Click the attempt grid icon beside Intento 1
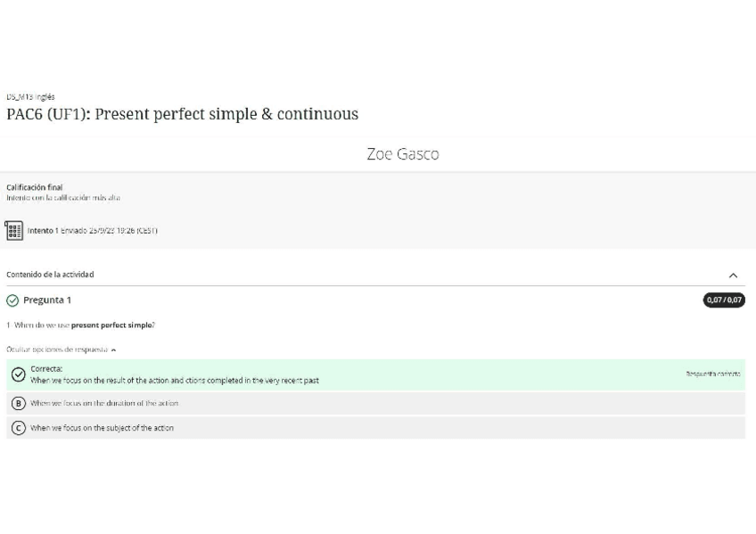Screen dimensions: 756x534 point(13,231)
